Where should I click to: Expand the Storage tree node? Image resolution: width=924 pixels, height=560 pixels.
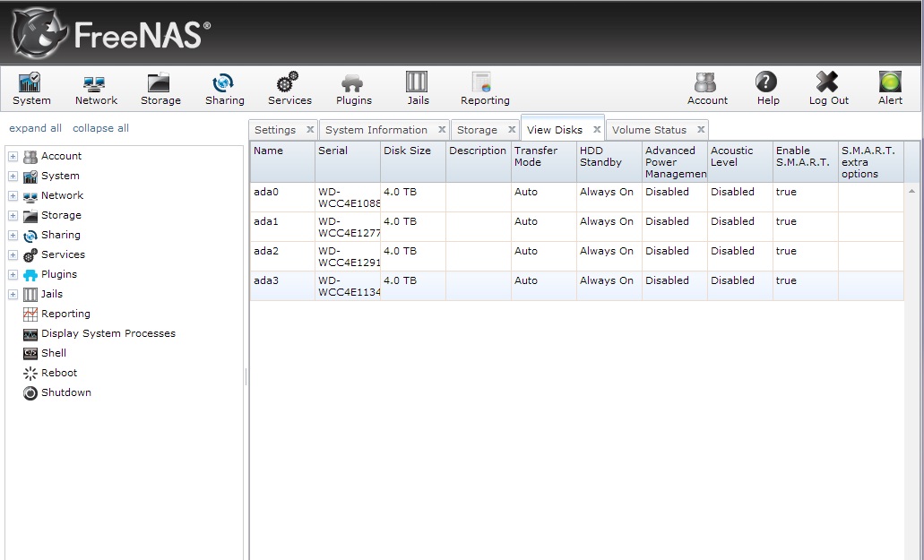click(x=13, y=216)
